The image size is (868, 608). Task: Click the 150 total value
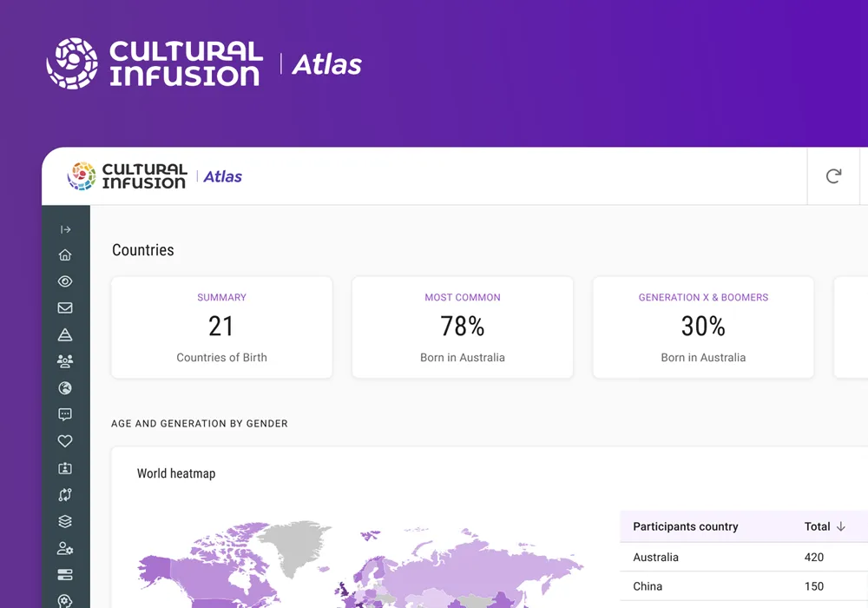click(x=814, y=586)
